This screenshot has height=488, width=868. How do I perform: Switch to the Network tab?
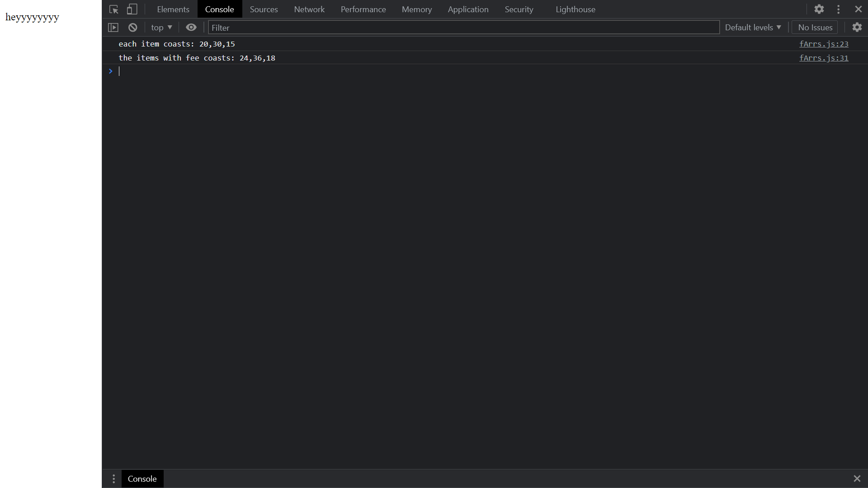tap(309, 9)
